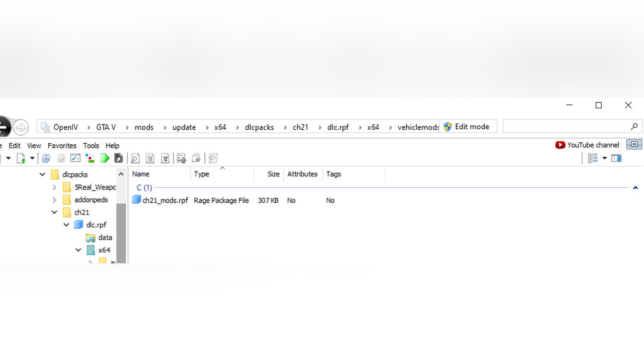Click dlcpacks in the breadcrumb path
The width and height of the screenshot is (644, 362).
coord(259,127)
